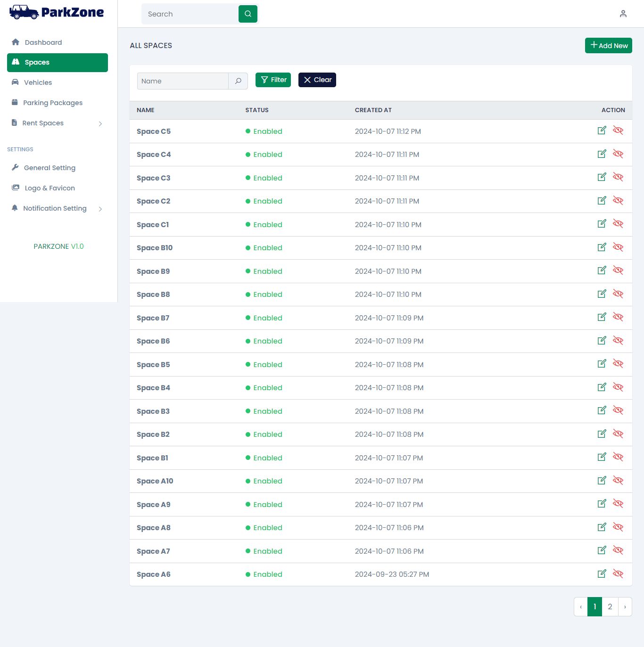Click the edit icon for Space A6
The width and height of the screenshot is (644, 647).
pyautogui.click(x=602, y=573)
